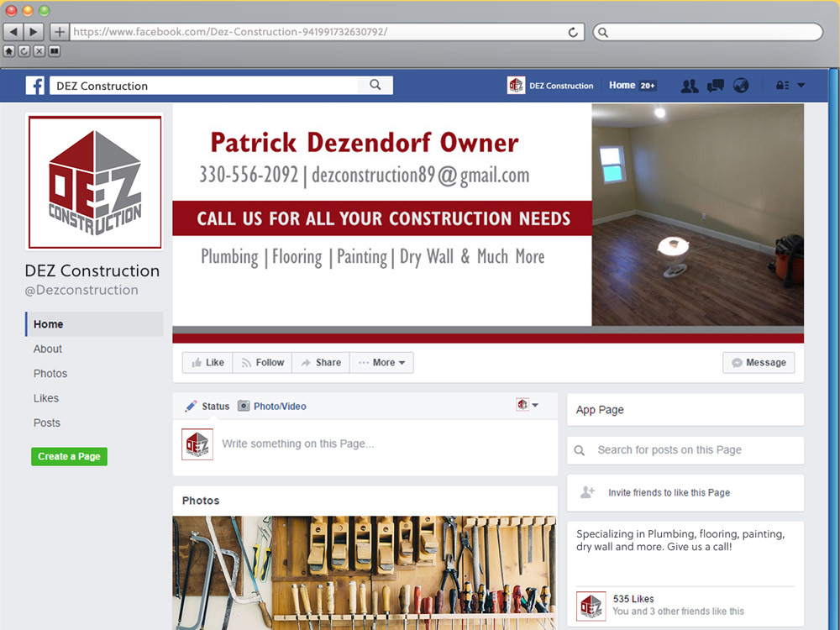Click the Facebook logo icon

click(x=35, y=85)
